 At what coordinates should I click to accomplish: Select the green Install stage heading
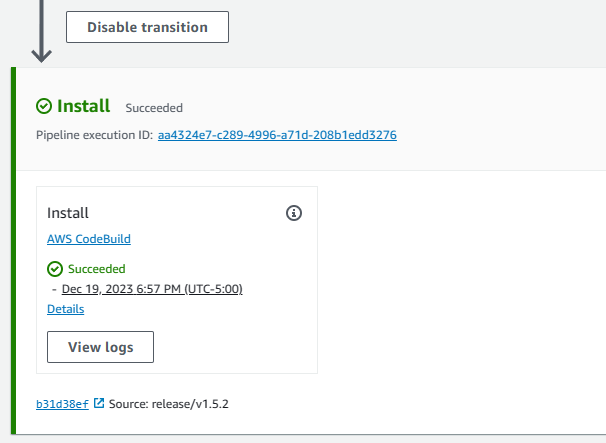[83, 106]
